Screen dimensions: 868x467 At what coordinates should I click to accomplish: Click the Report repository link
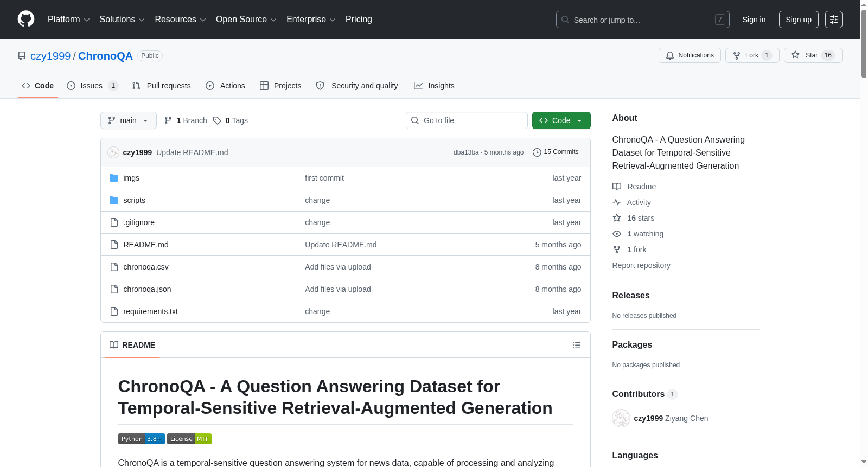pos(641,265)
